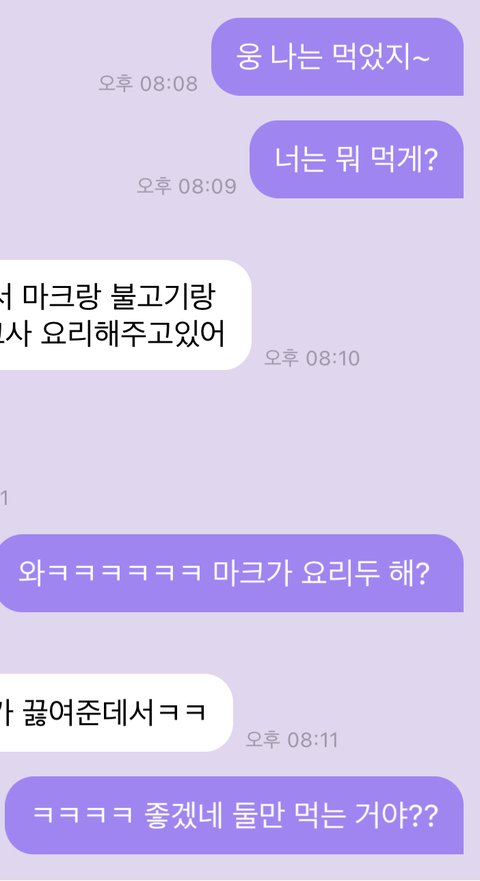Click the timestamp 오후 08:10

[x=312, y=357]
